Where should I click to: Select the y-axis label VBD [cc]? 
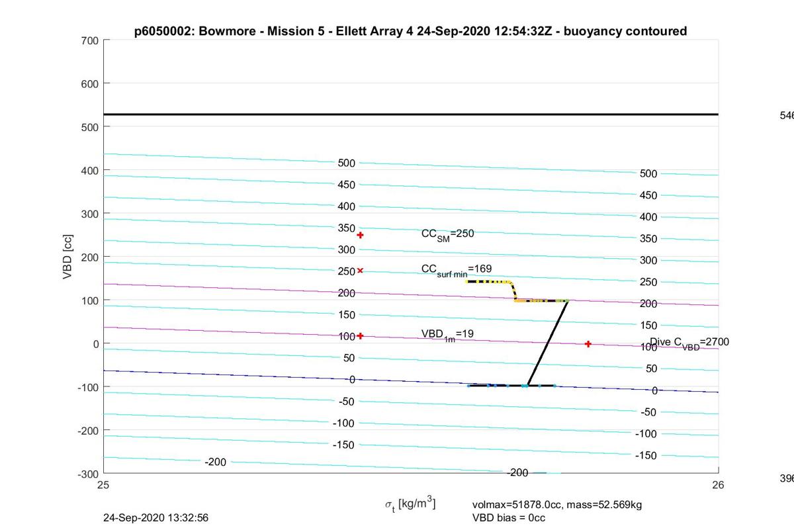coord(68,257)
